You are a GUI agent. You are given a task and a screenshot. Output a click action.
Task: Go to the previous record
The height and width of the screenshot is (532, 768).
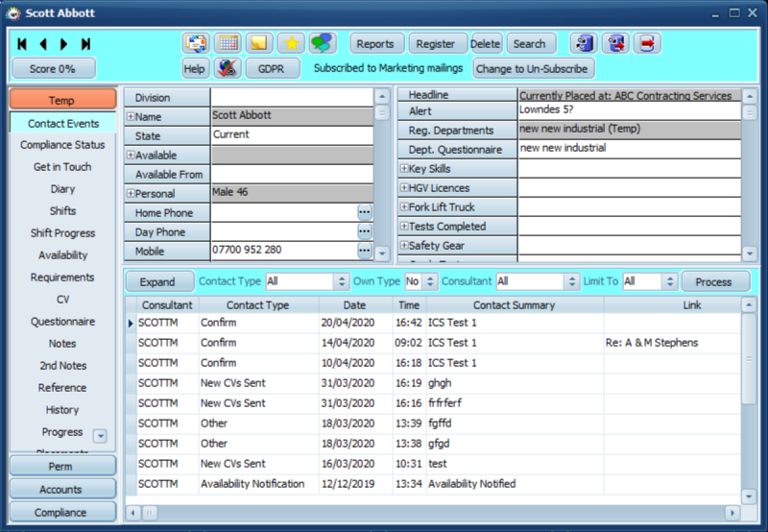[43, 44]
